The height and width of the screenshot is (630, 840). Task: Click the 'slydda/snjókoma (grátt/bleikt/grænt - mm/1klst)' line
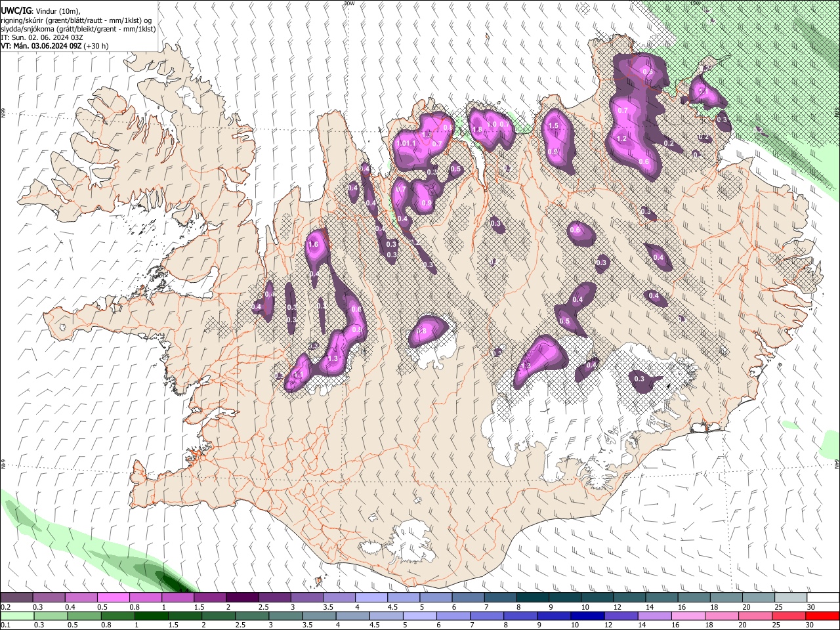[78, 29]
